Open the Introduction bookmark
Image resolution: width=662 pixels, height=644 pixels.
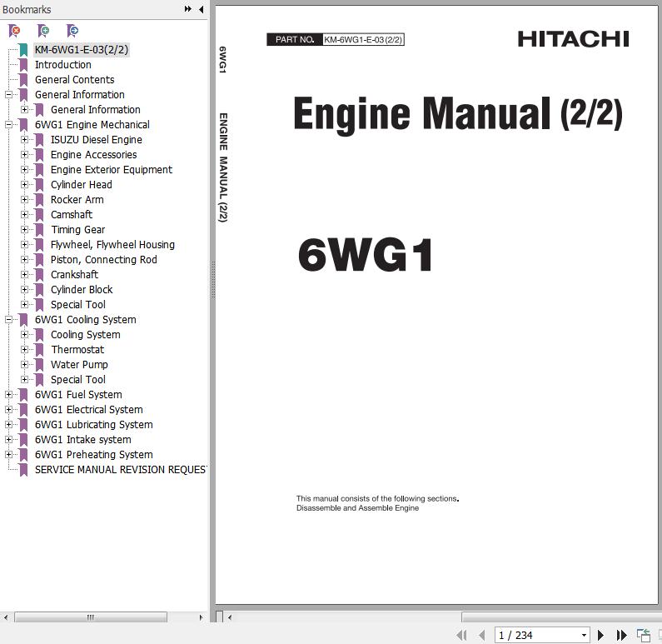62,65
